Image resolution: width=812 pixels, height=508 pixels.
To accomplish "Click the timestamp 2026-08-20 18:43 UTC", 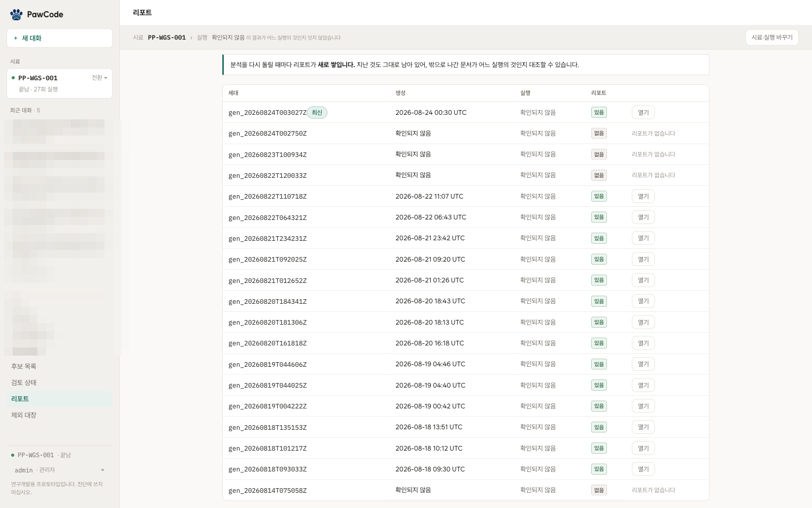I will click(x=430, y=301).
